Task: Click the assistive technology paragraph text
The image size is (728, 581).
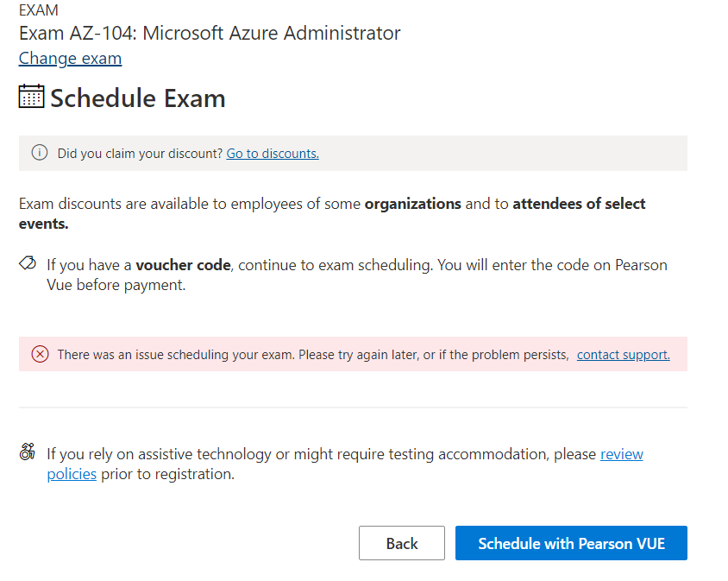Action: coord(321,454)
